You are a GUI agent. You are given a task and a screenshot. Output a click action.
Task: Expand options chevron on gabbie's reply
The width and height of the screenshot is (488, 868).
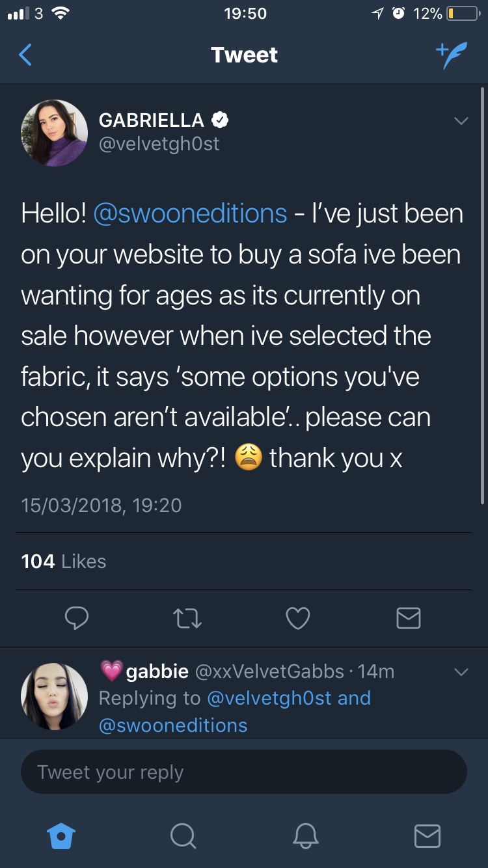461,672
